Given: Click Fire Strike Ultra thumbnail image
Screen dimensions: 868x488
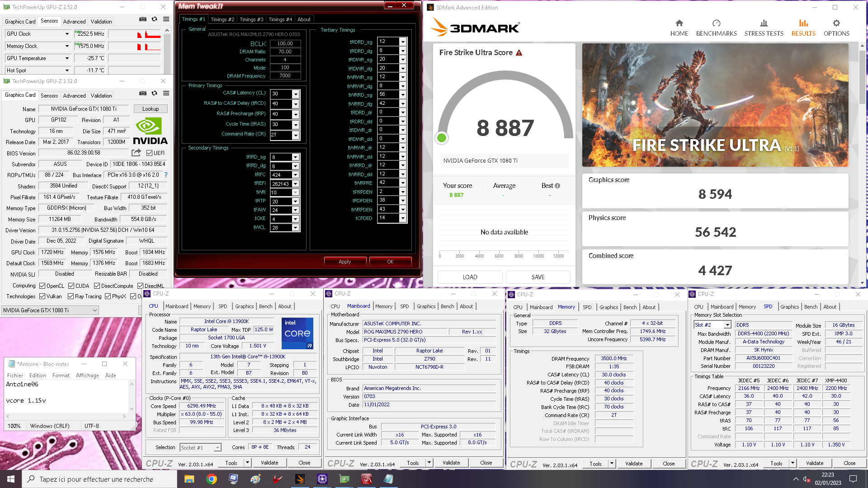Looking at the screenshot, I should [x=715, y=105].
